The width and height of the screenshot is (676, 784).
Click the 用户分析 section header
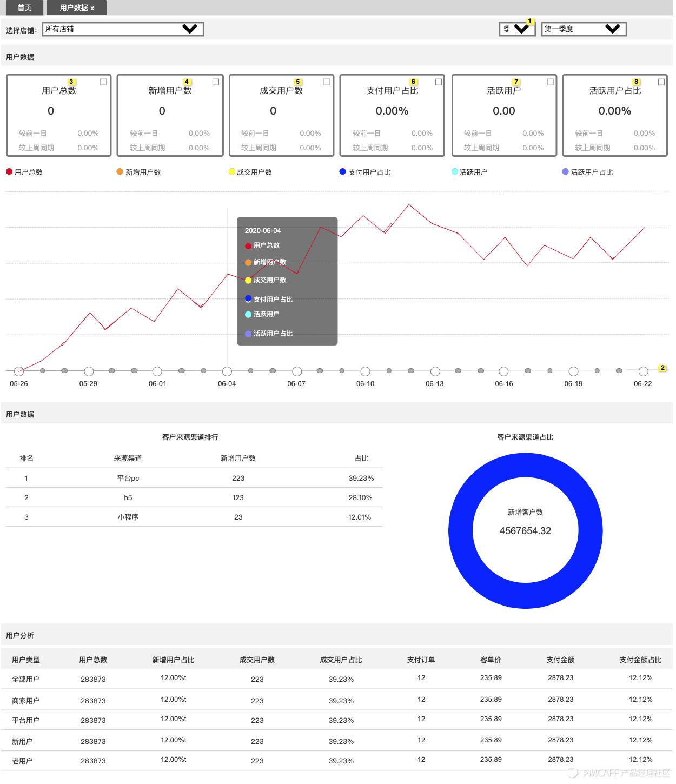click(x=20, y=635)
